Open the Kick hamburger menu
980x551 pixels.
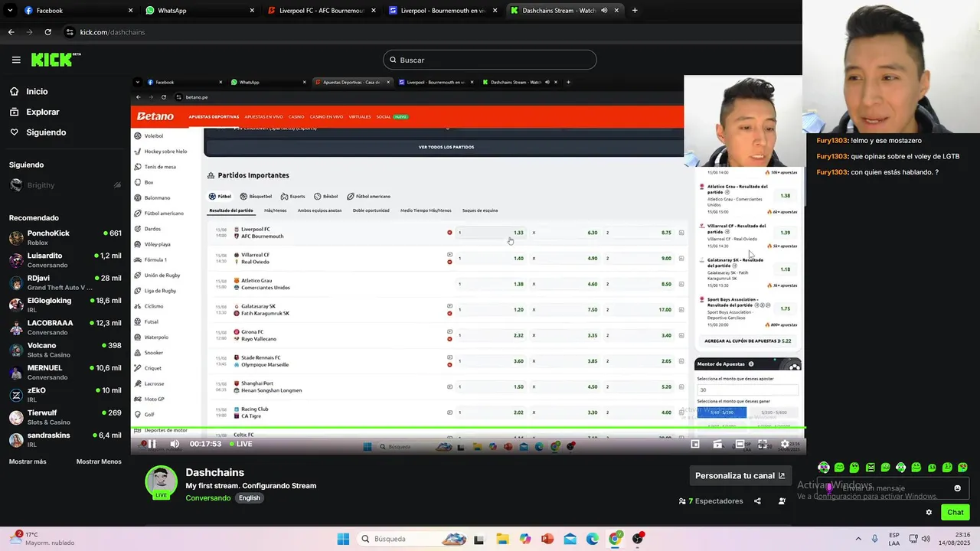[x=16, y=60]
